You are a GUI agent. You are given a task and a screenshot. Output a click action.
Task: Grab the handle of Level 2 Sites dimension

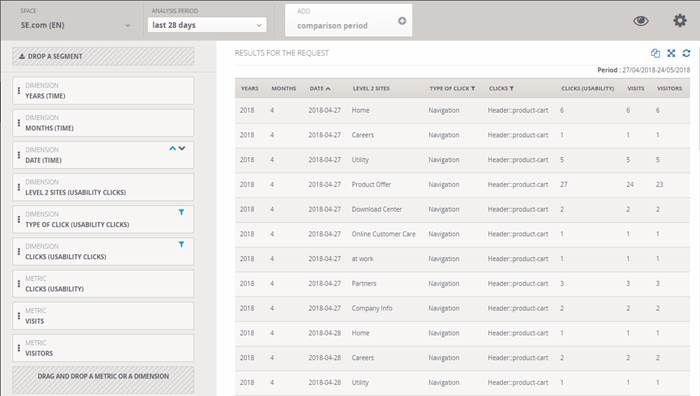pos(19,187)
